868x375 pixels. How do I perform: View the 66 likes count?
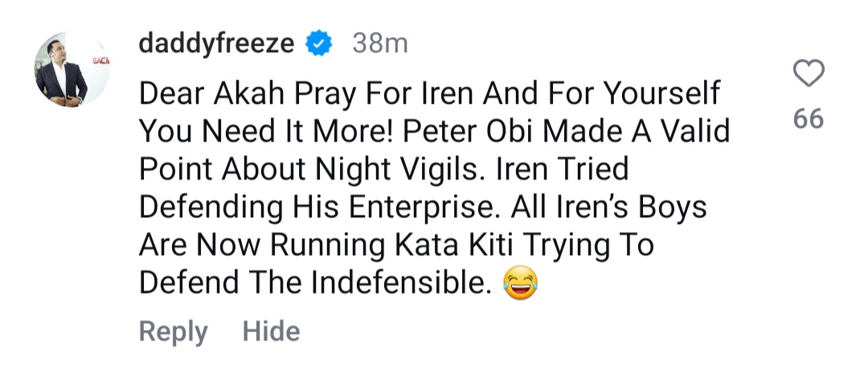(809, 119)
